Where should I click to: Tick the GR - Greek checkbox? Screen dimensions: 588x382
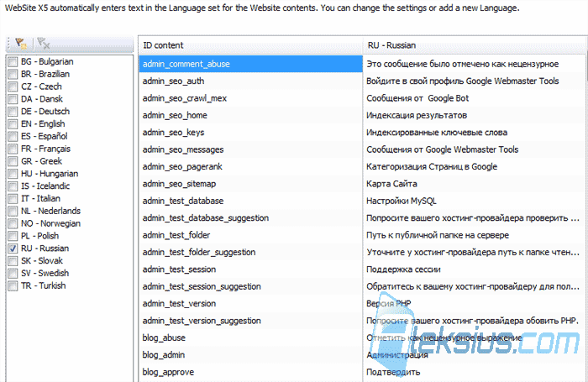13,161
